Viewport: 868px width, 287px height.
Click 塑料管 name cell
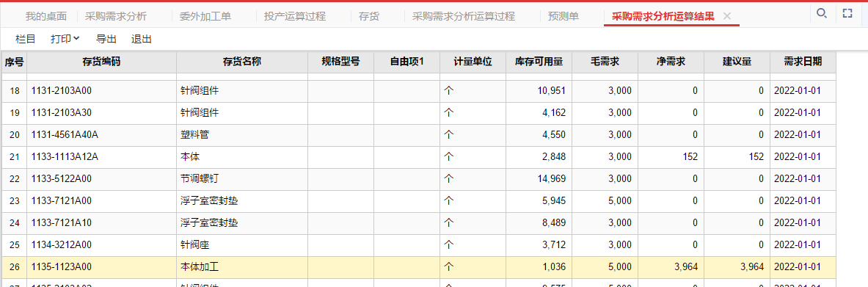point(242,134)
